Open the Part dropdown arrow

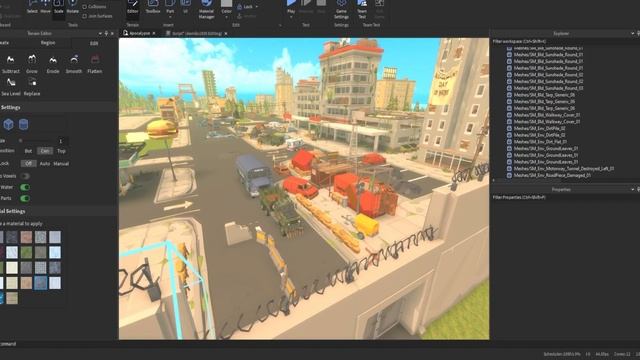170,17
